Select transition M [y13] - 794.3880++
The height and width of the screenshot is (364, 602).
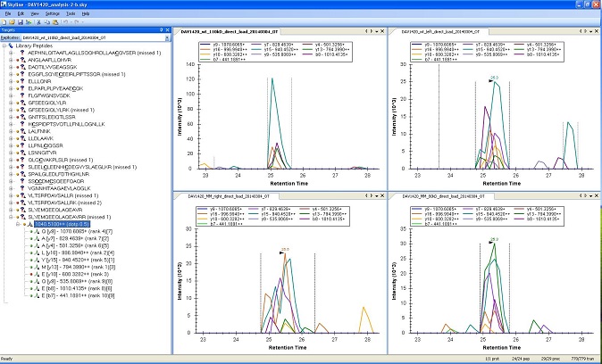coord(64,265)
